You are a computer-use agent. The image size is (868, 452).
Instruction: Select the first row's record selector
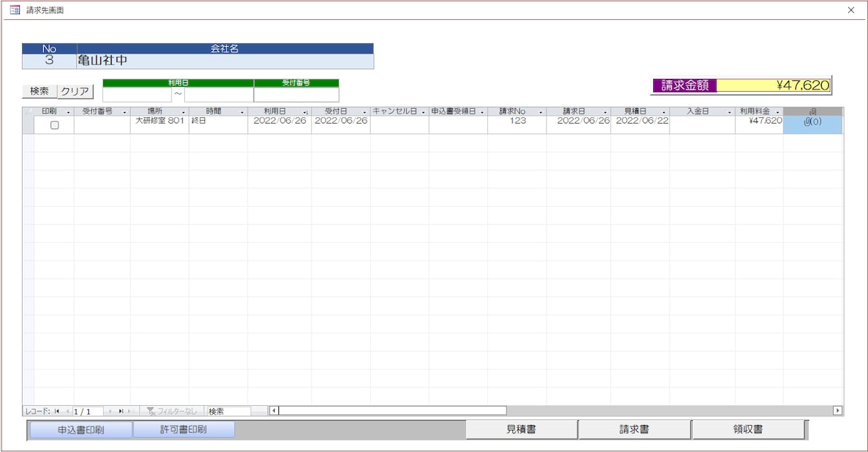tap(28, 124)
